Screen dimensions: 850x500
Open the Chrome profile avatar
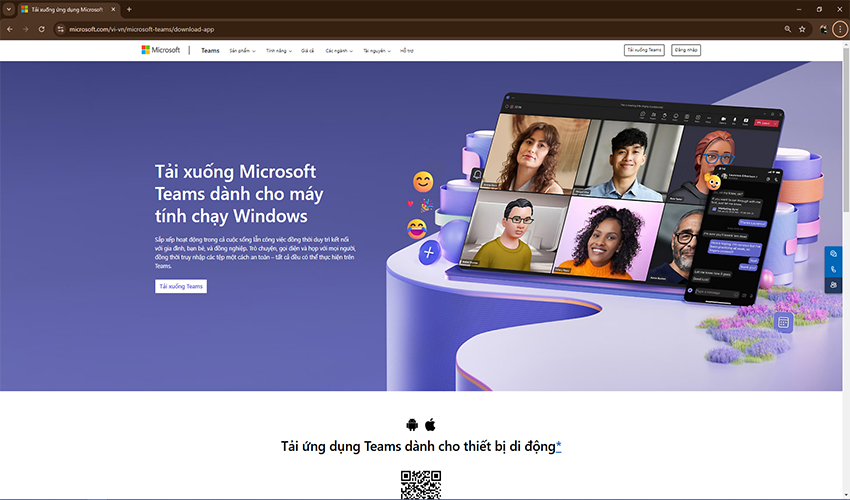pyautogui.click(x=823, y=29)
